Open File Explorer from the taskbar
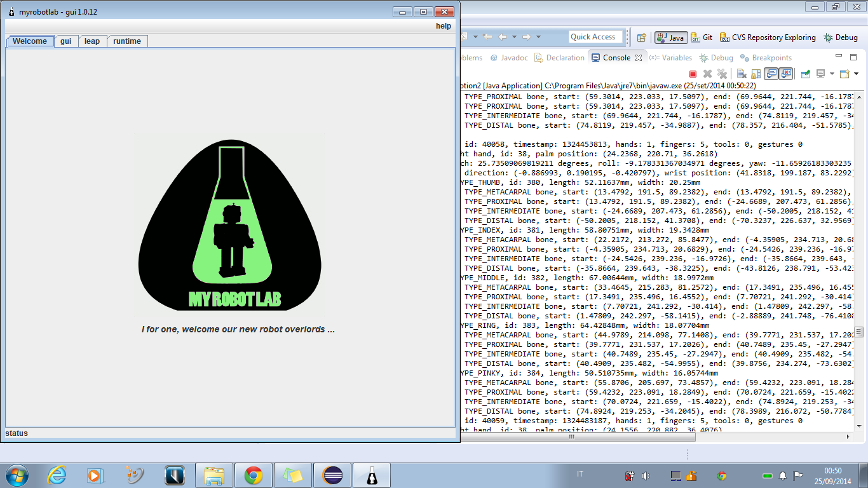 (214, 475)
